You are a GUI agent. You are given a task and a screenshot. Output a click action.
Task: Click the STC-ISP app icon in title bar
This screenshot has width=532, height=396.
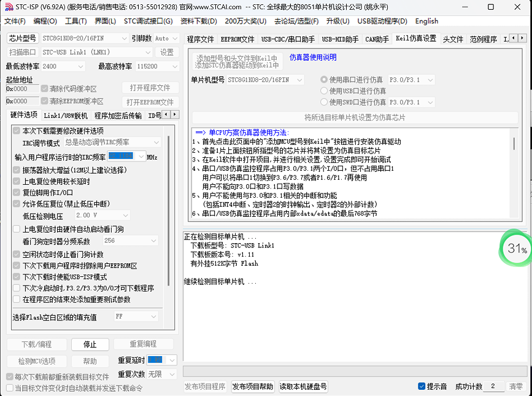tap(9, 7)
